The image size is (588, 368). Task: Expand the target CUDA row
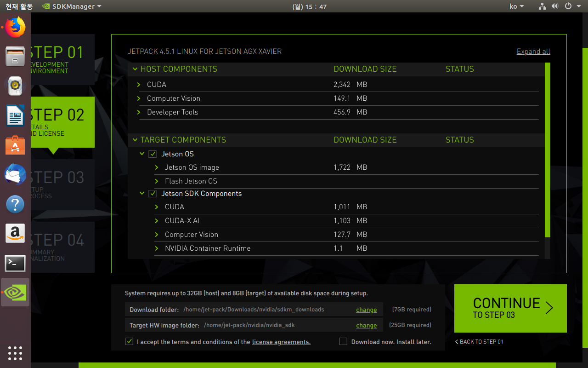pos(157,207)
